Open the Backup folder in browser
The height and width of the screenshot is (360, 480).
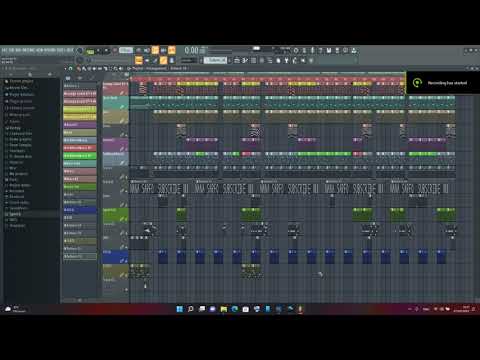click(13, 128)
